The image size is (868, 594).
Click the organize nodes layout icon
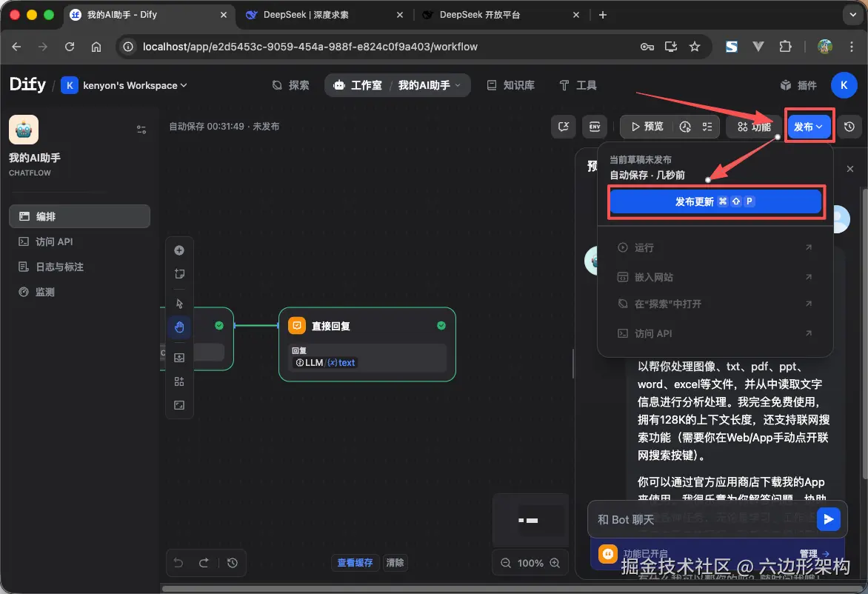point(179,381)
